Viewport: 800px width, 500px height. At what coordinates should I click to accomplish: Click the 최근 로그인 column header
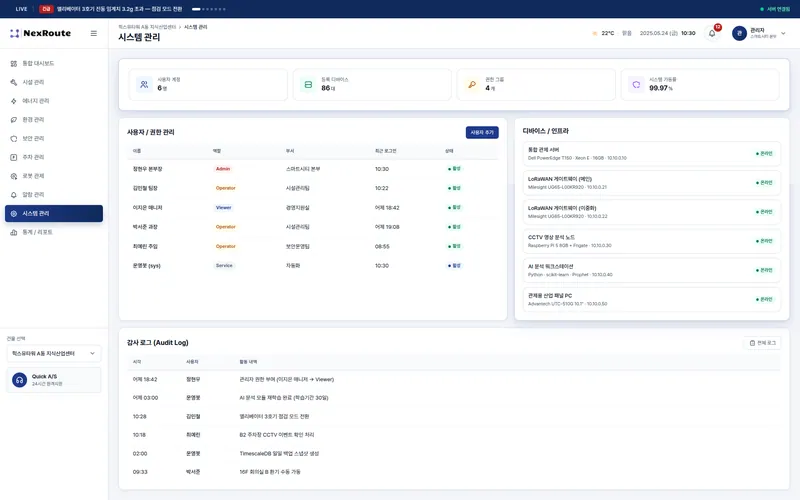tap(385, 151)
